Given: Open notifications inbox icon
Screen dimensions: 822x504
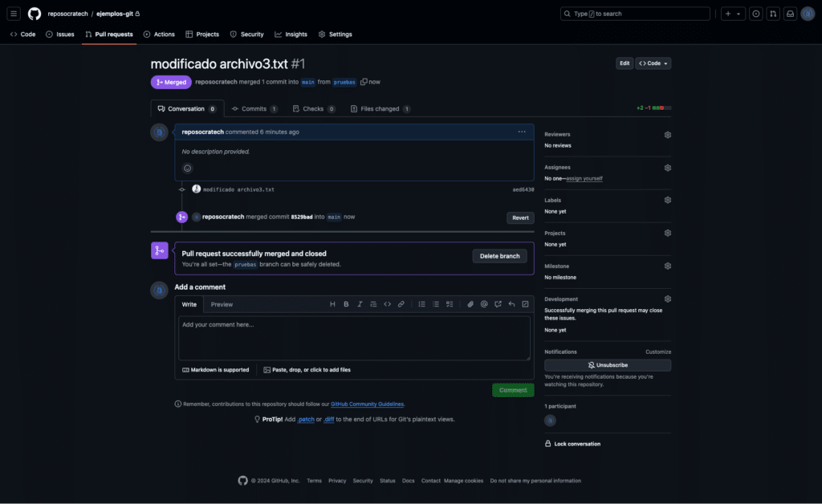Looking at the screenshot, I should click(790, 14).
